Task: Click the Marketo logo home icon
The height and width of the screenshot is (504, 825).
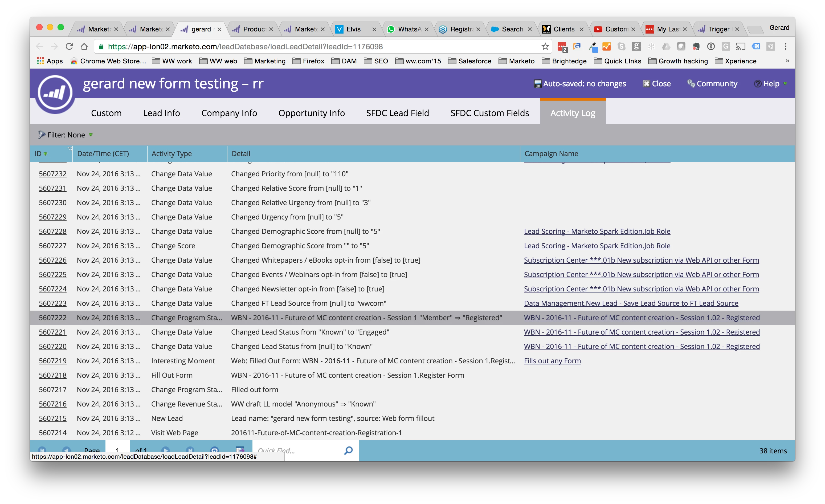Action: [55, 93]
